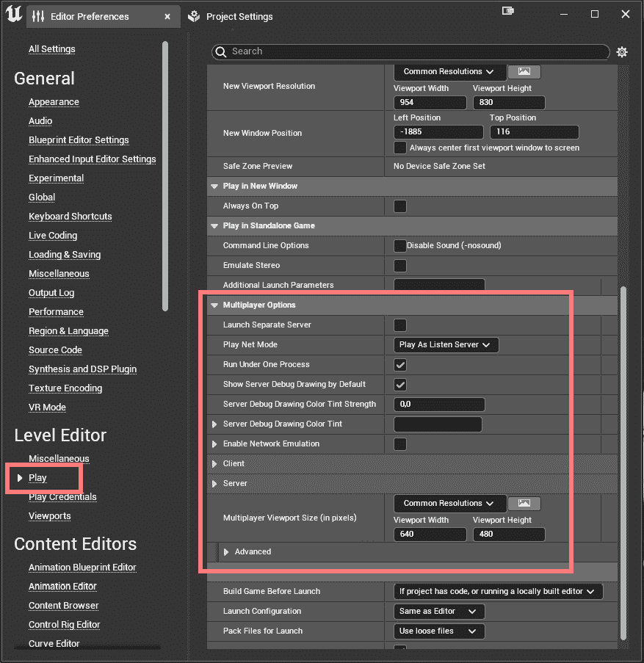This screenshot has height=663, width=644.
Task: Click Multiplayer Viewport Width 640 field
Action: coord(430,534)
